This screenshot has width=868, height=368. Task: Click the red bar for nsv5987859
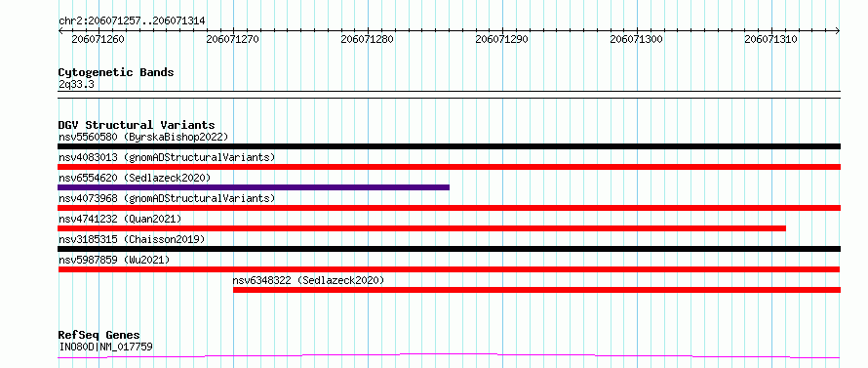pos(449,269)
